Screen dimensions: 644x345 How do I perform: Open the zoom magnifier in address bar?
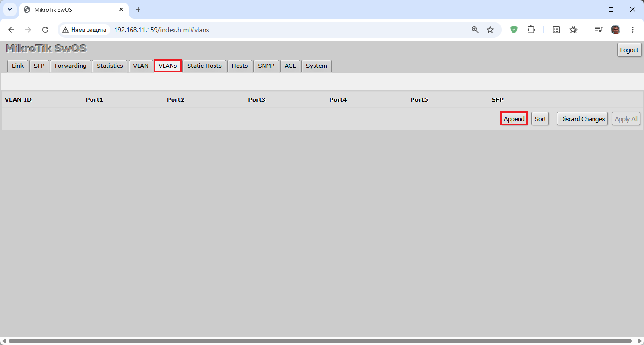pos(475,30)
